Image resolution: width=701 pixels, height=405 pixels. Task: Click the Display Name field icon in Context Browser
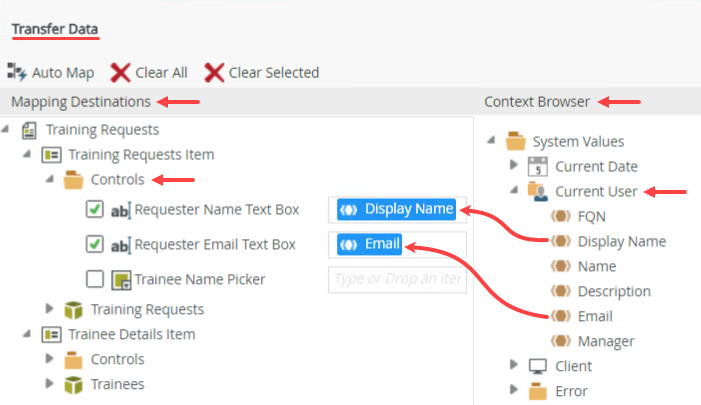[561, 241]
